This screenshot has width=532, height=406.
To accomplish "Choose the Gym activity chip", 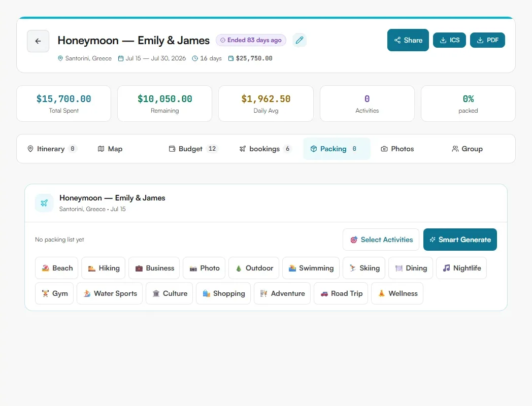I will tap(54, 293).
